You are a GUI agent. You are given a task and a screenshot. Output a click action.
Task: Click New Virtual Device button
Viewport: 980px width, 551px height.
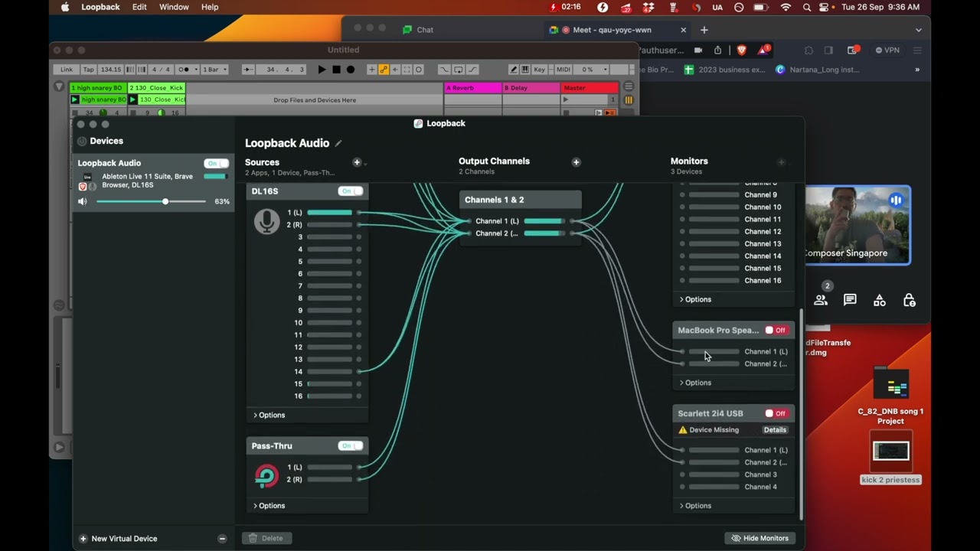point(119,539)
